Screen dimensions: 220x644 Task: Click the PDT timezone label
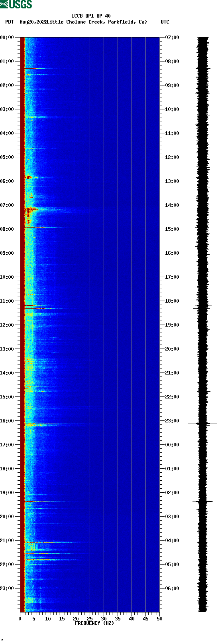tap(10, 22)
